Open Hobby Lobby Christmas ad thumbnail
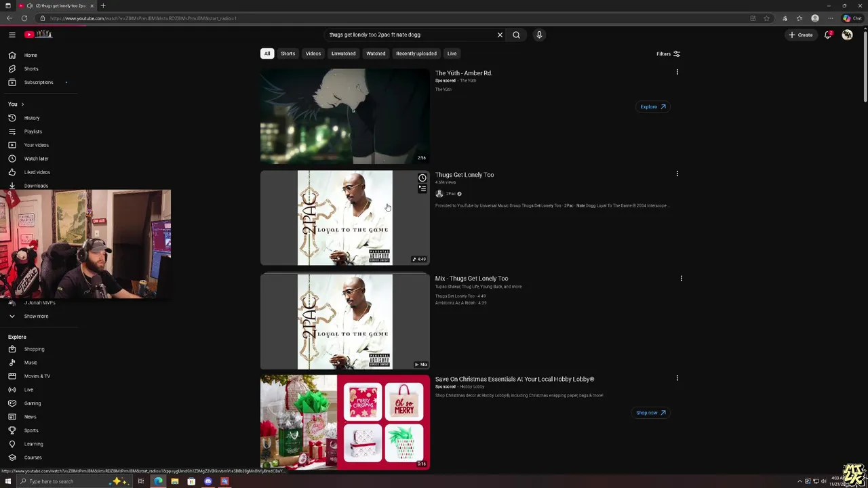 tap(344, 422)
